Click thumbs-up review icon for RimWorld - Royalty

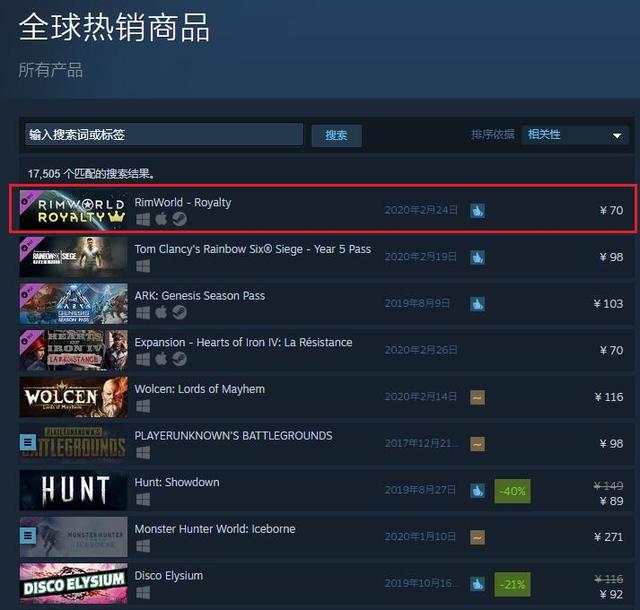coord(477,210)
